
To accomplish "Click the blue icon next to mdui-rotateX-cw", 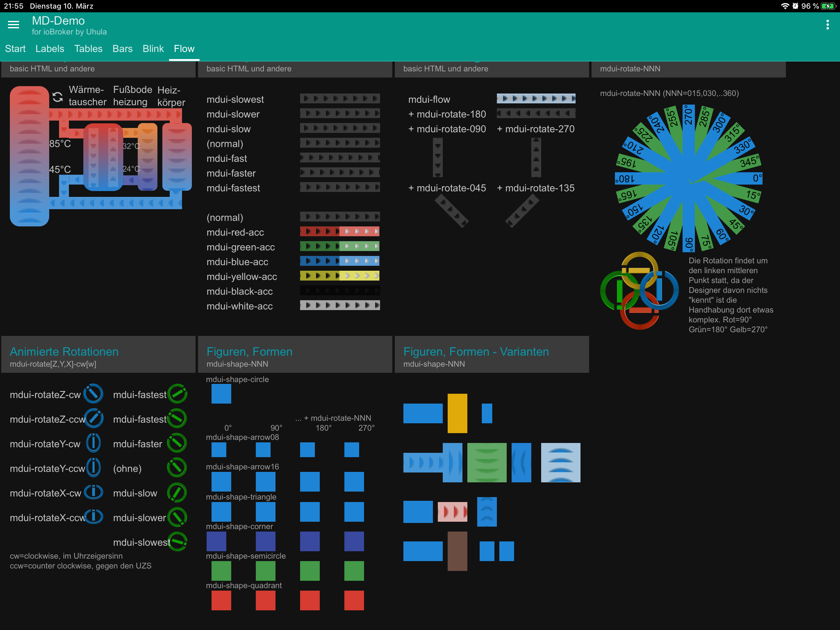I will [x=93, y=492].
